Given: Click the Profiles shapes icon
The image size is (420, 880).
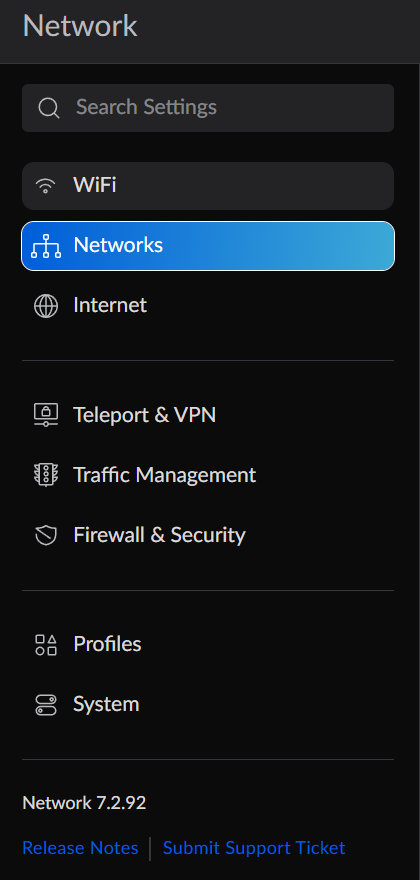Looking at the screenshot, I should click(45, 645).
